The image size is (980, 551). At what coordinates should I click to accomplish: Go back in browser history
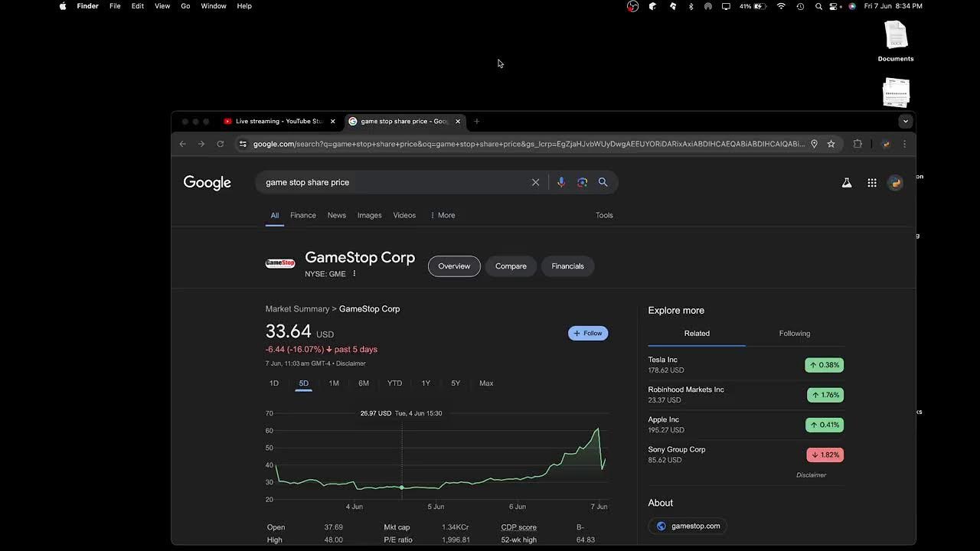[182, 144]
